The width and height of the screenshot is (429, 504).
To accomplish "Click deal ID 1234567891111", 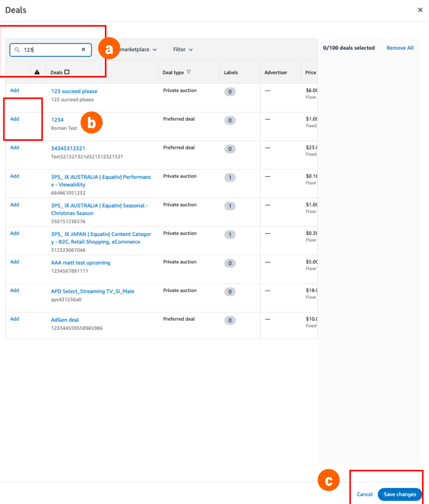I will [x=69, y=271].
